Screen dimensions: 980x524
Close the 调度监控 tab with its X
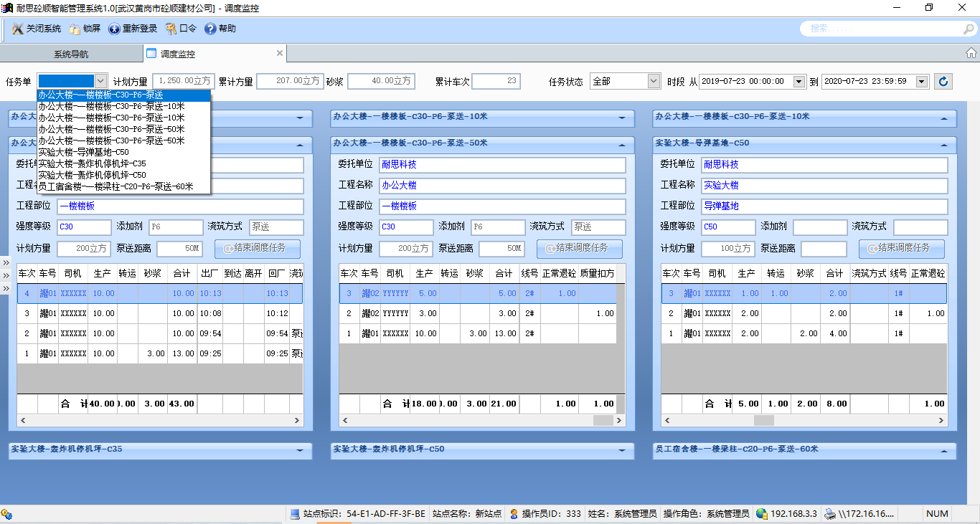coord(280,53)
